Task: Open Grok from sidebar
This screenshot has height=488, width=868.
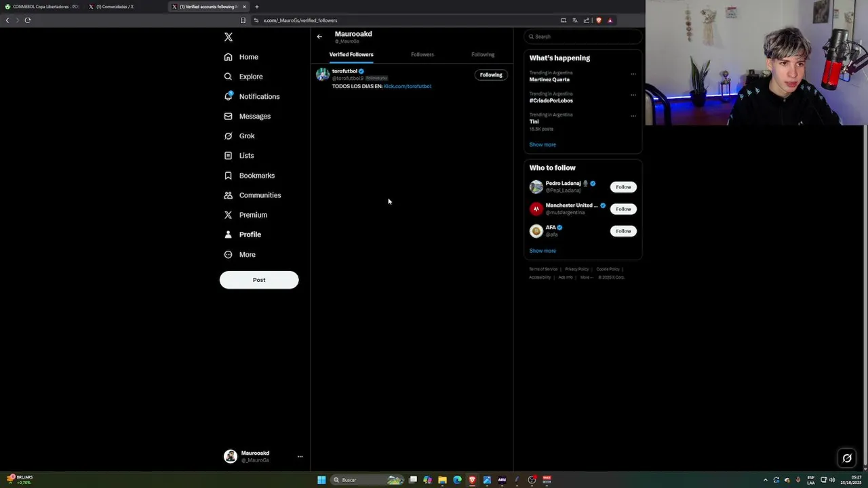Action: click(239, 136)
